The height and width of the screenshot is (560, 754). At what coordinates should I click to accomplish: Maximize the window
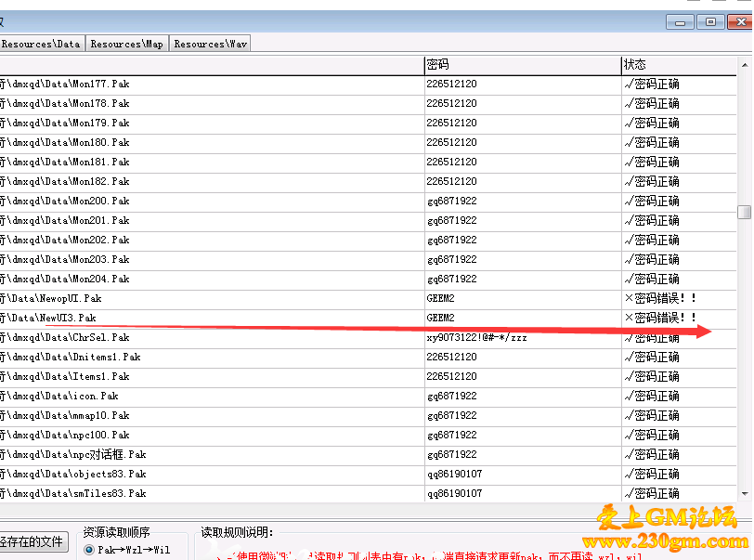click(x=710, y=22)
